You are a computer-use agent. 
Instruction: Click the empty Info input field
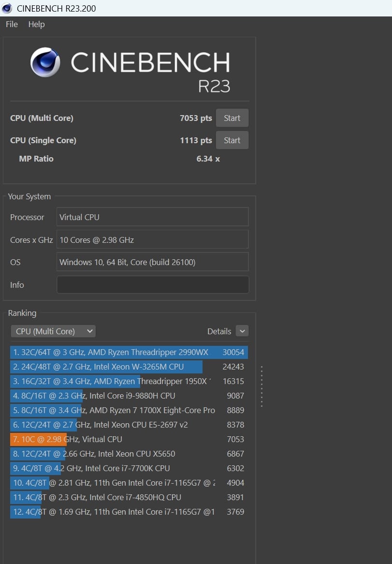point(153,285)
